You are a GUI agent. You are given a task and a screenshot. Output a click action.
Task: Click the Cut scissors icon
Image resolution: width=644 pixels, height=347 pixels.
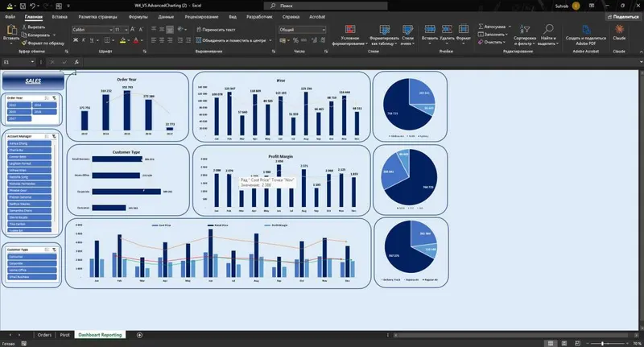point(24,27)
